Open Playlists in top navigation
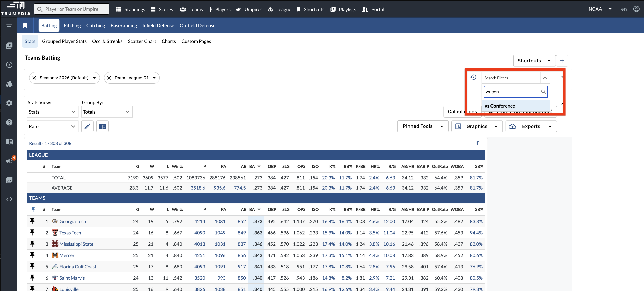Screen dimensions: 644x291 pyautogui.click(x=343, y=9)
